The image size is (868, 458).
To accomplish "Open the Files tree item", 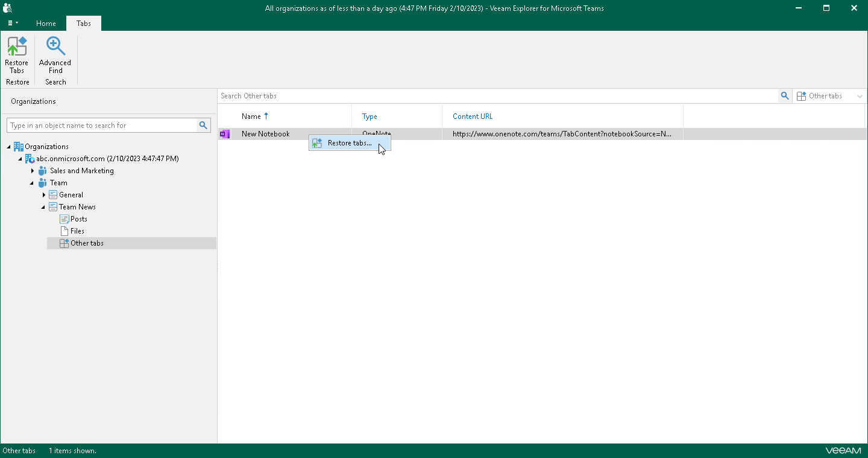I will 77,231.
